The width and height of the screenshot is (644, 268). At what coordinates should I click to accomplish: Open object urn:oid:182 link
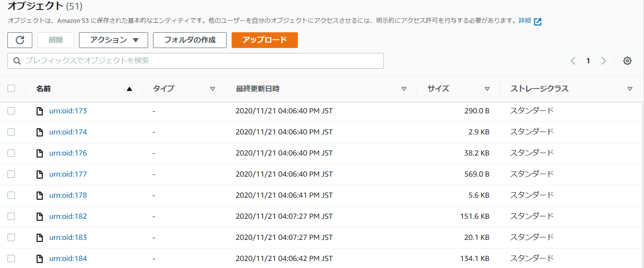pyautogui.click(x=68, y=216)
